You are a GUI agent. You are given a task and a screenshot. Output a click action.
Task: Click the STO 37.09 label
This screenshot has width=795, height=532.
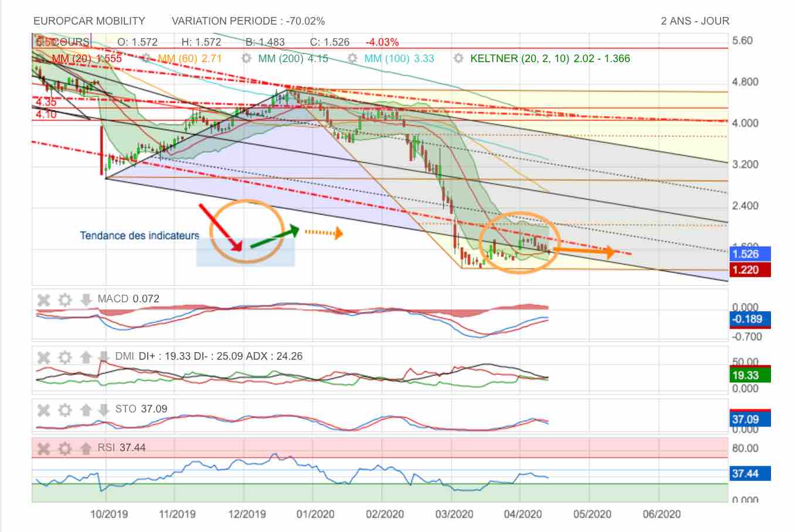(x=141, y=409)
